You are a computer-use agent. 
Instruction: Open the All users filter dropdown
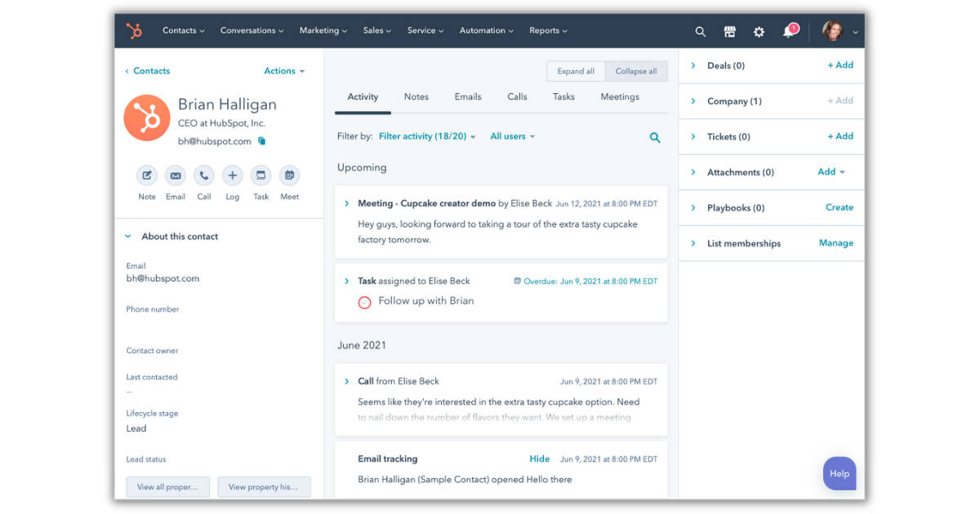click(512, 136)
